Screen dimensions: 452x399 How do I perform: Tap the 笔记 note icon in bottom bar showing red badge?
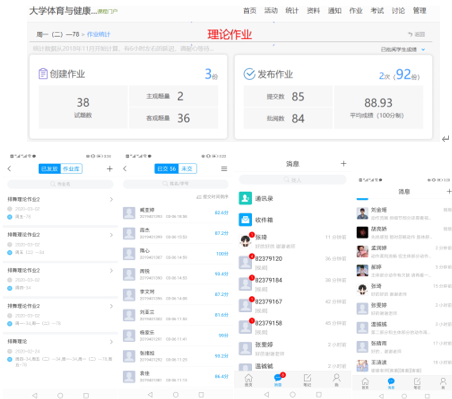click(307, 380)
